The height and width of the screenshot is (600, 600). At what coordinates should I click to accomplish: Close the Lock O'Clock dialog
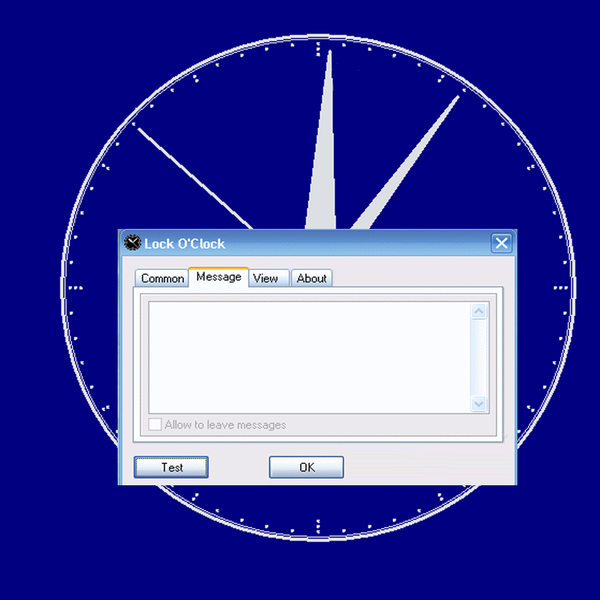(x=502, y=243)
